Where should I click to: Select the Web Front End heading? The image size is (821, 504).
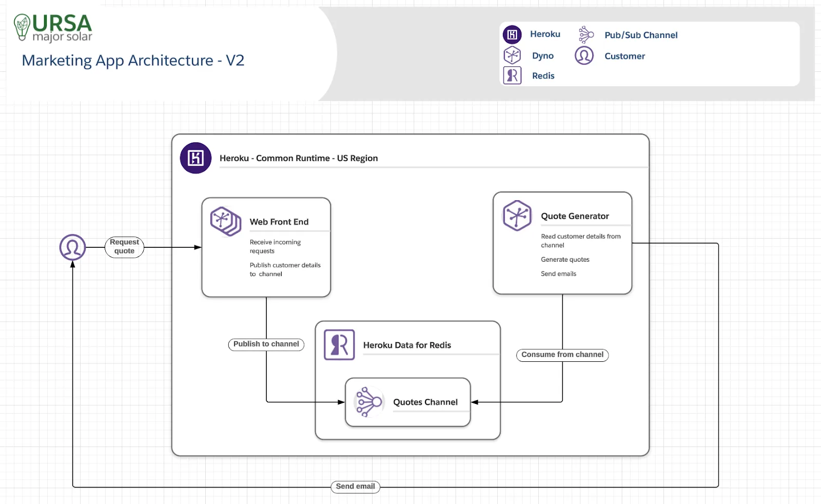click(x=279, y=222)
